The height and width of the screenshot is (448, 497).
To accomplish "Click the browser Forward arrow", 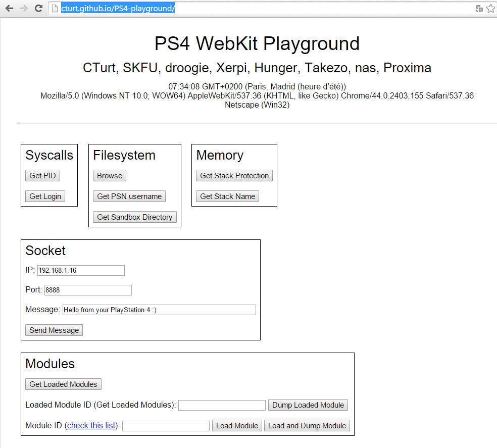I will (x=24, y=8).
